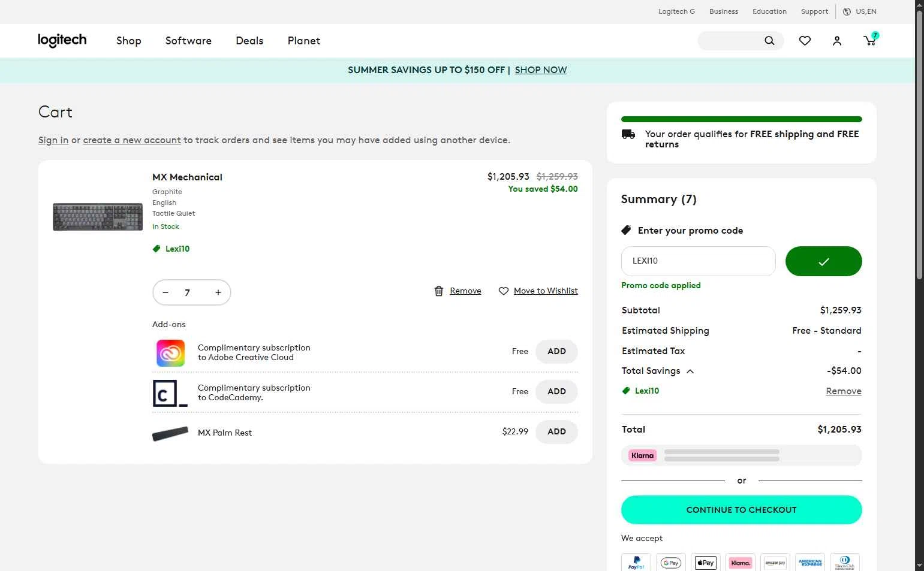
Task: Click the green tag icon by Lexi10 in cart item
Action: coord(156,249)
